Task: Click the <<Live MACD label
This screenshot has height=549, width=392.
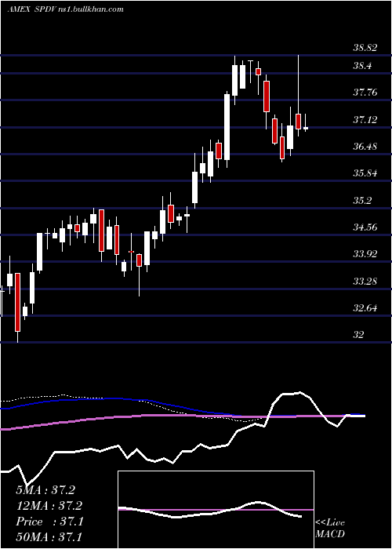Action: (330, 529)
